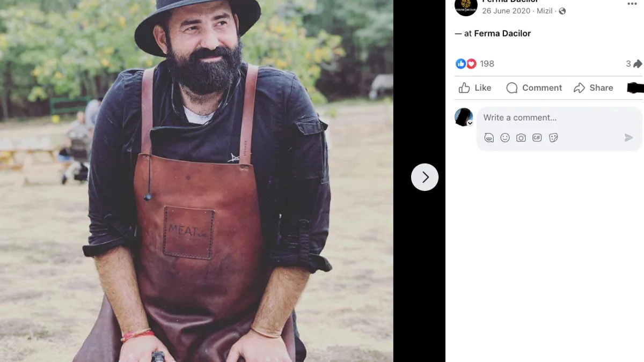
Task: Click the avatar sticker icon in comment box
Action: [x=489, y=138]
